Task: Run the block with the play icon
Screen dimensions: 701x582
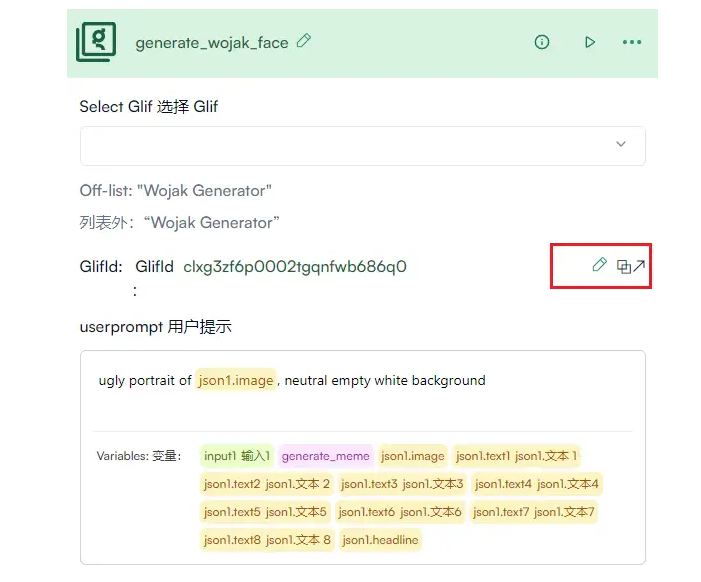Action: pyautogui.click(x=590, y=42)
